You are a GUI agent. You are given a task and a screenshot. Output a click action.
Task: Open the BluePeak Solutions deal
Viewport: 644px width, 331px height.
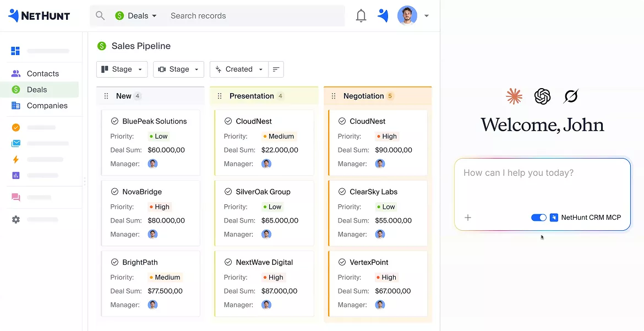[x=155, y=121]
